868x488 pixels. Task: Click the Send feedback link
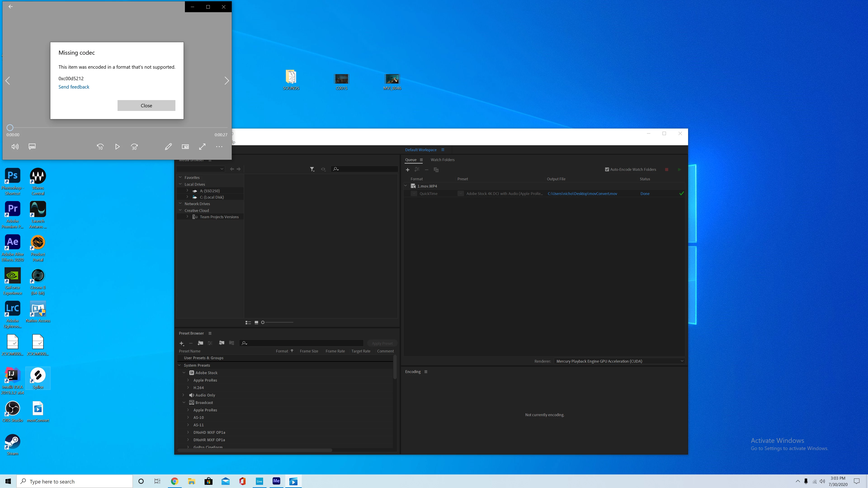[74, 87]
